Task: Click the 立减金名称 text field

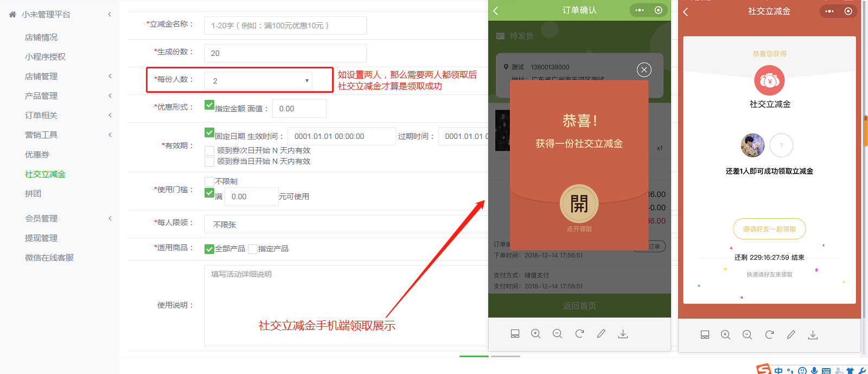Action: click(x=285, y=26)
